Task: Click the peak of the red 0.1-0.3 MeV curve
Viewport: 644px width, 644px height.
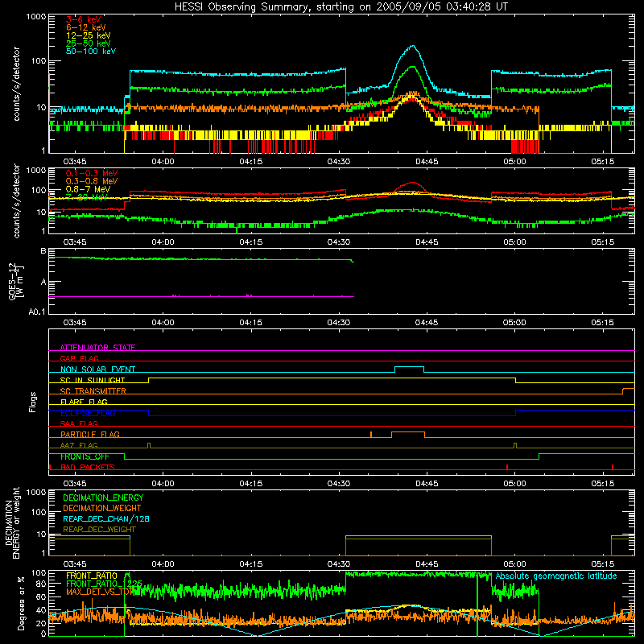Action: click(412, 183)
